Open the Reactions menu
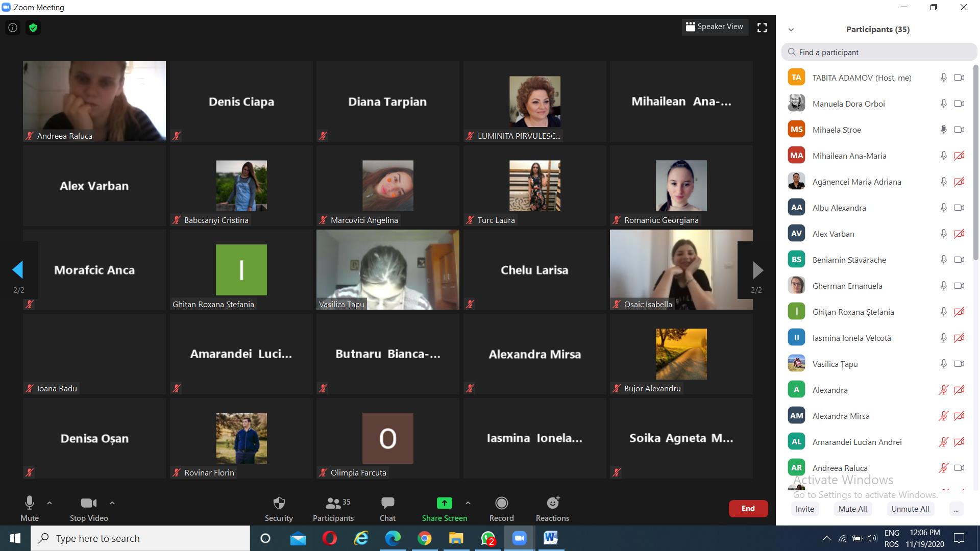This screenshot has height=551, width=980. 552,509
